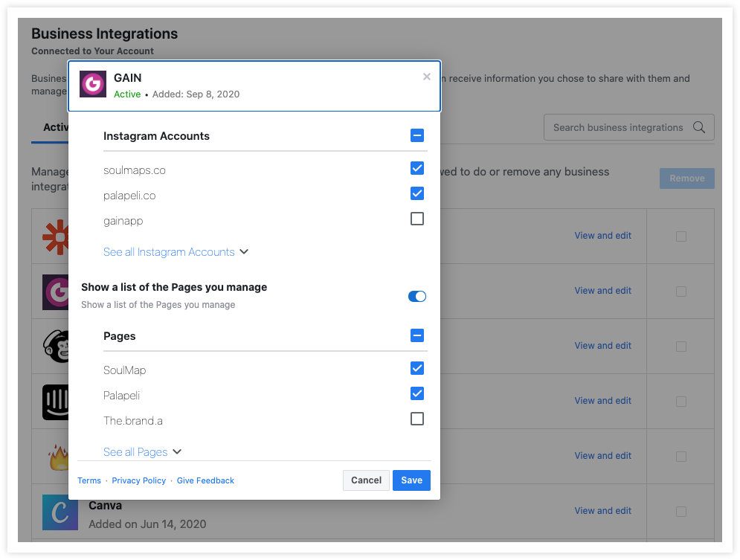Click the Zapier asterisk logo in list

[x=56, y=236]
